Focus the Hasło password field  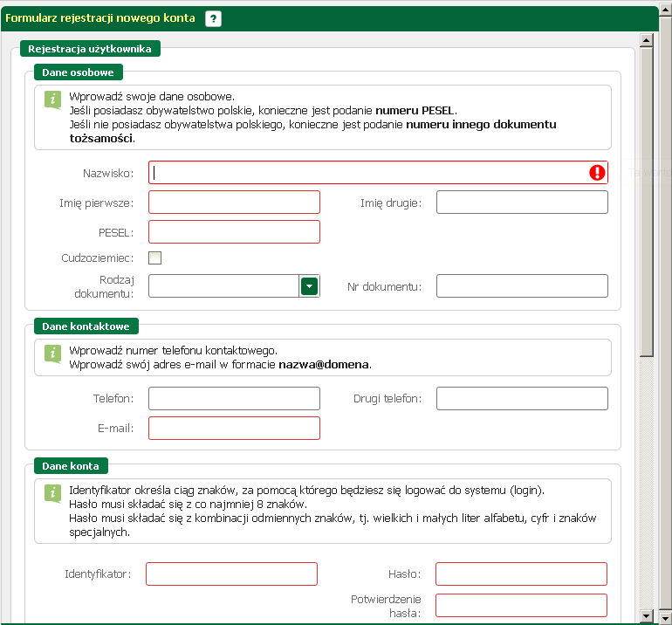[521, 574]
